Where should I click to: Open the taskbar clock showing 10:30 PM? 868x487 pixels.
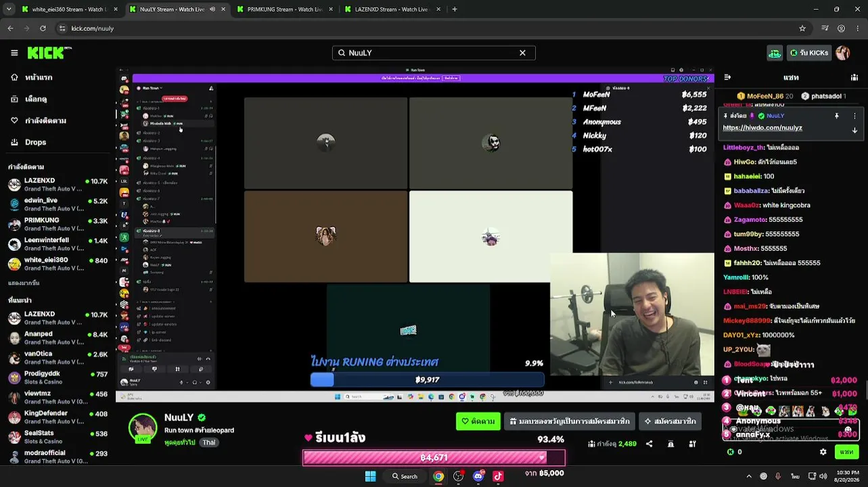click(848, 476)
